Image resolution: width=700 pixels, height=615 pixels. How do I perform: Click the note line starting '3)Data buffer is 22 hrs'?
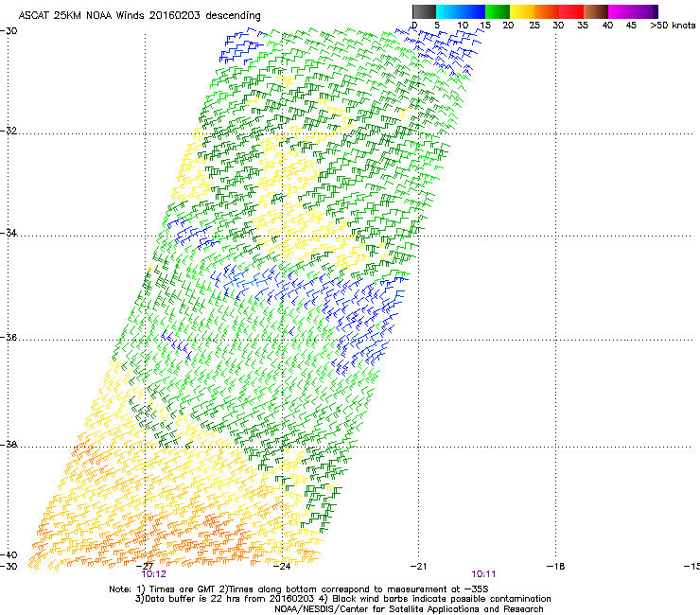[x=342, y=599]
